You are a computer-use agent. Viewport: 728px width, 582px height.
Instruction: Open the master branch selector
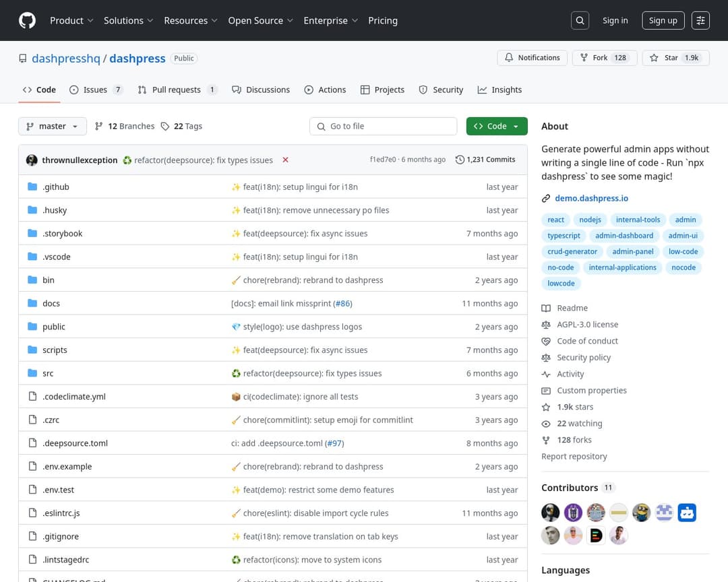point(53,126)
